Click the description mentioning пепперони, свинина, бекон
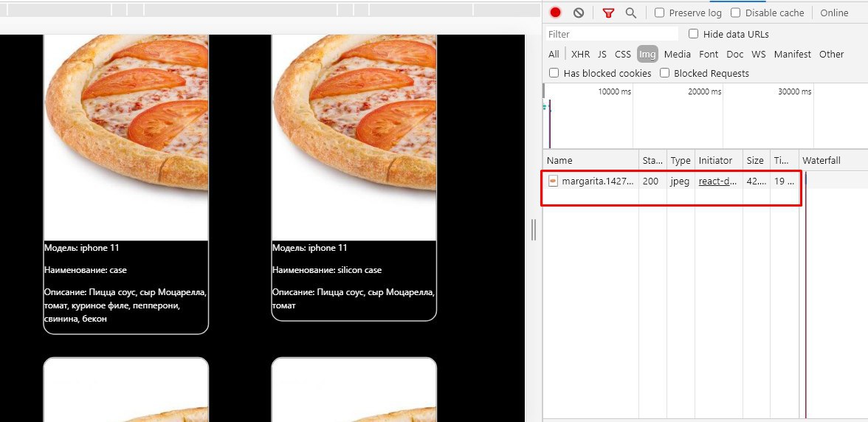The height and width of the screenshot is (422, 868). (125, 305)
